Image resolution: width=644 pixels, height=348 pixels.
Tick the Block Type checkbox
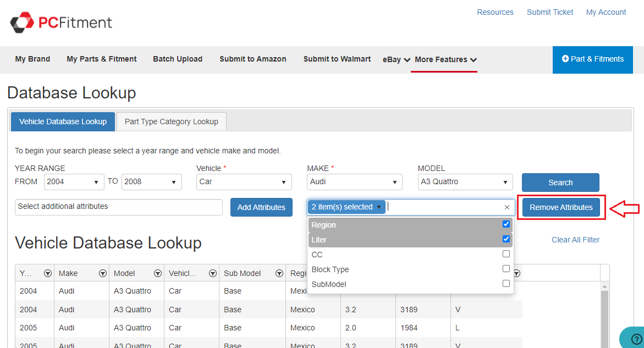click(506, 269)
